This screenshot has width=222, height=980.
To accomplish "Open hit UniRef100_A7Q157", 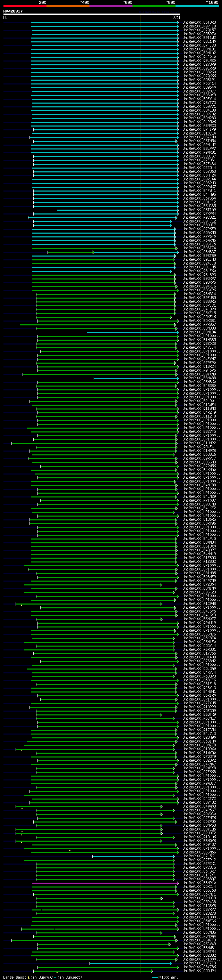I will click(x=199, y=30).
